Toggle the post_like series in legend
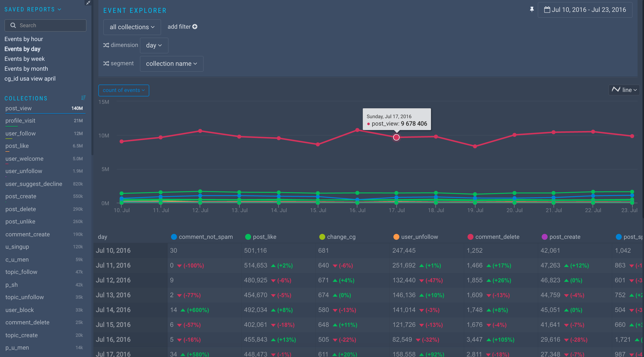The height and width of the screenshot is (357, 644). [x=264, y=237]
